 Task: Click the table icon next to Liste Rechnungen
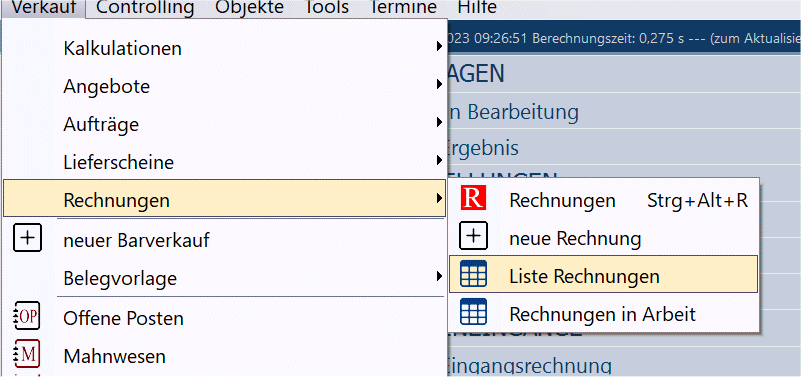click(473, 274)
